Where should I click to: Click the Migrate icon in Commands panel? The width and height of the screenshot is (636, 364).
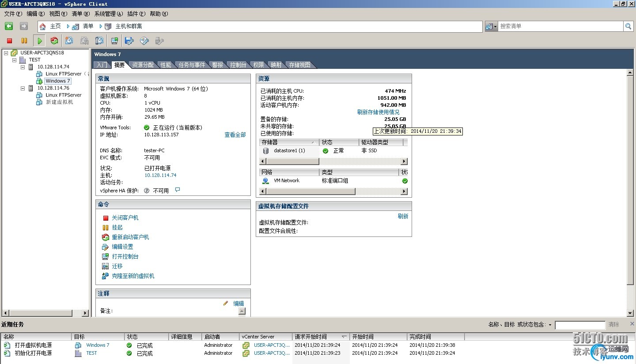click(x=106, y=266)
